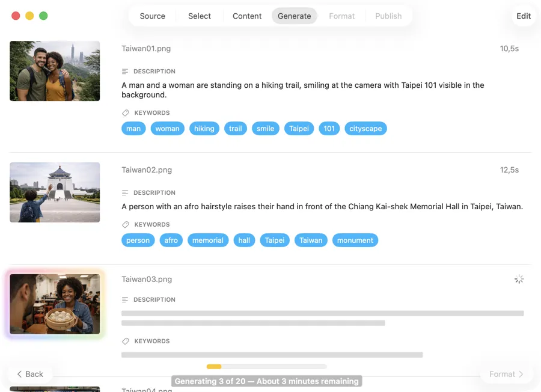This screenshot has height=392, width=541.
Task: Go back using the Back button
Action: pyautogui.click(x=30, y=374)
